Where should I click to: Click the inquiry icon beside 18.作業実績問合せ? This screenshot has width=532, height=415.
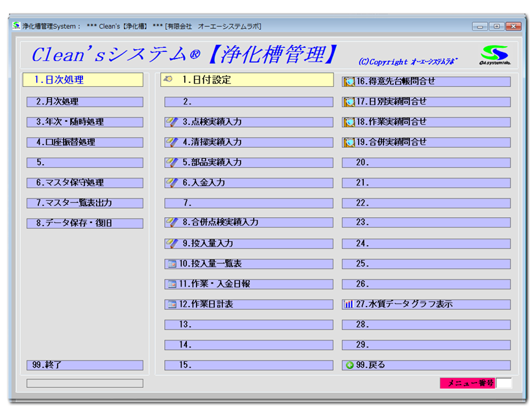(x=349, y=122)
